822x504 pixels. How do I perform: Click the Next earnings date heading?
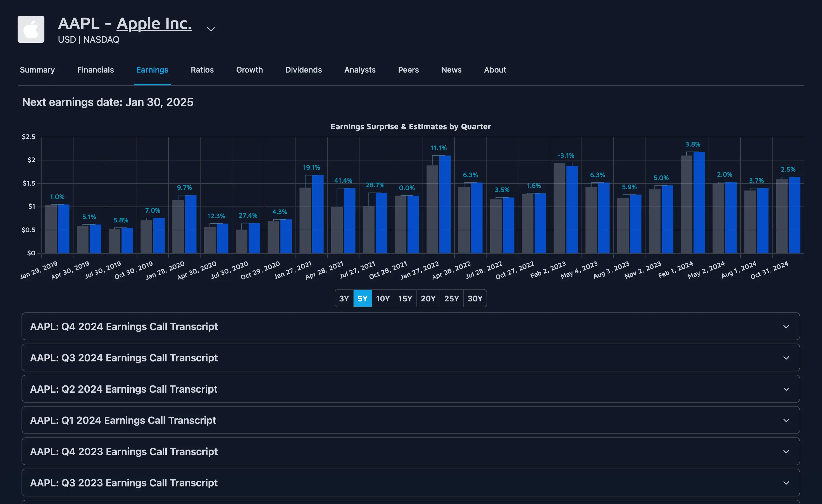108,102
